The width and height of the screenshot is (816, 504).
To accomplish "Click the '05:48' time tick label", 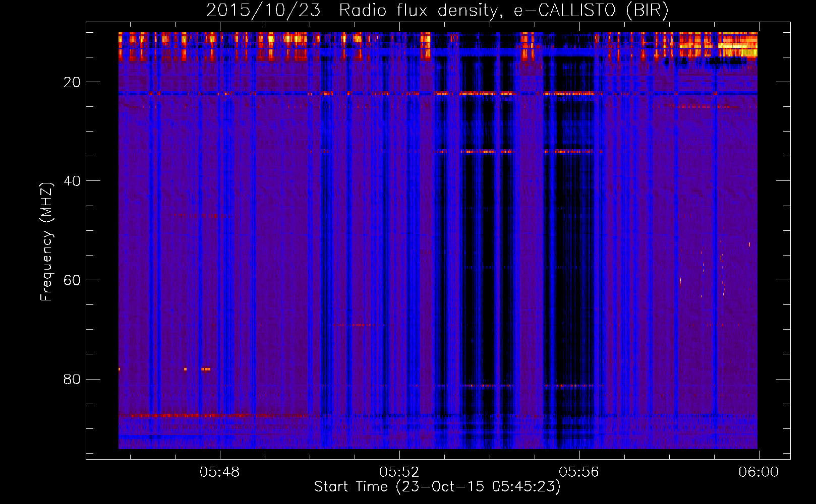I will click(219, 472).
